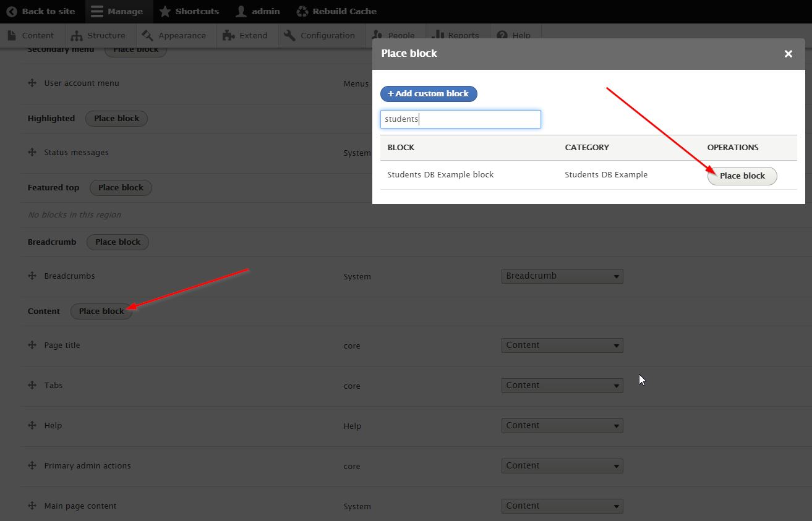812x521 pixels.
Task: Open the Structure admin menu
Action: tap(98, 35)
